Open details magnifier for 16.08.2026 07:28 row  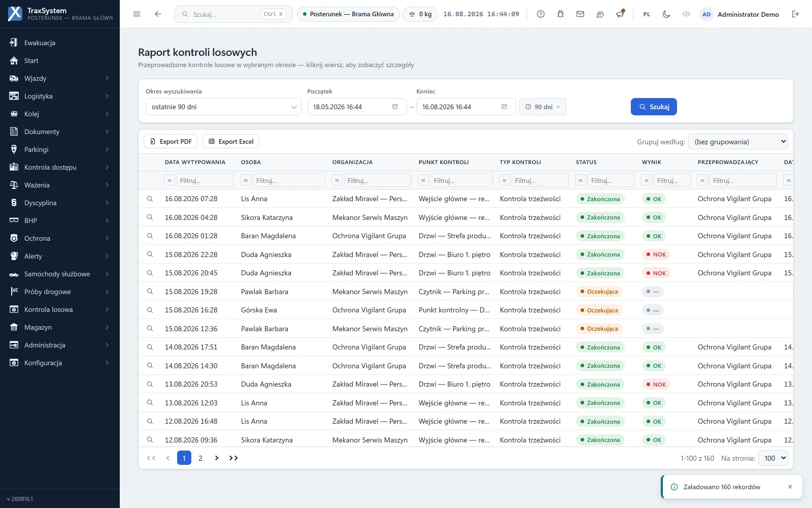(150, 199)
